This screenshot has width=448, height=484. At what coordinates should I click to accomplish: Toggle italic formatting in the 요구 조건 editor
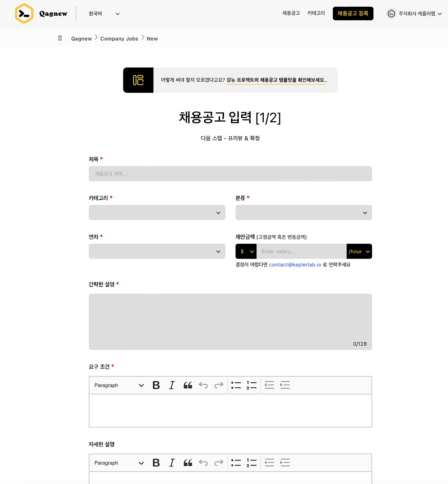172,385
